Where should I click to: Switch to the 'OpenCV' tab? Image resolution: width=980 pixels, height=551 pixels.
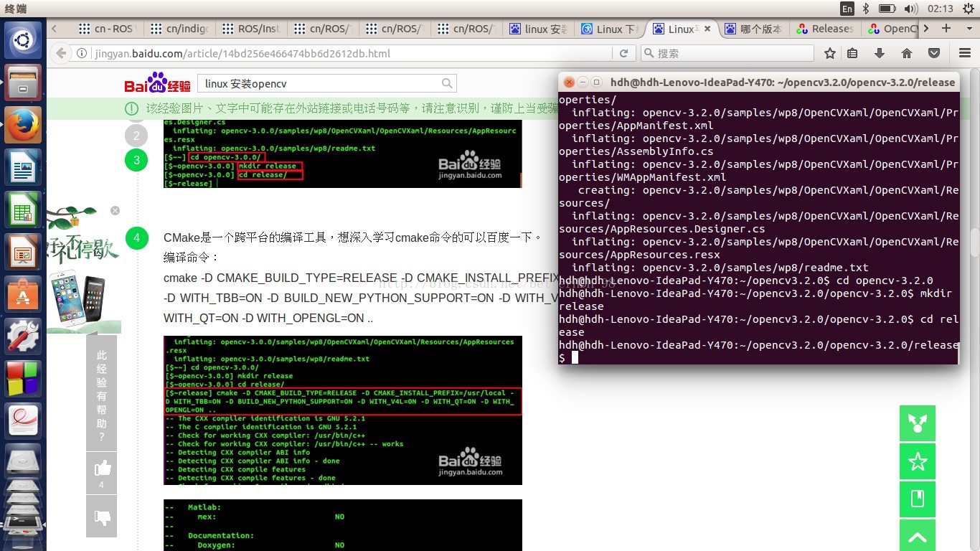(x=891, y=29)
